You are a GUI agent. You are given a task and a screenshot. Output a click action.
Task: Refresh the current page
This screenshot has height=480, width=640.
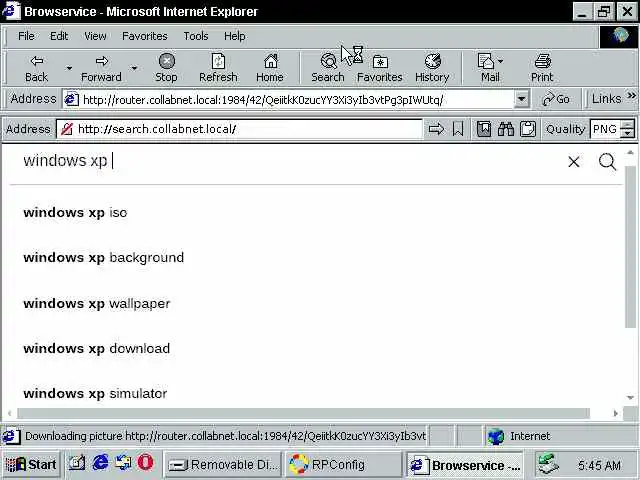point(218,68)
